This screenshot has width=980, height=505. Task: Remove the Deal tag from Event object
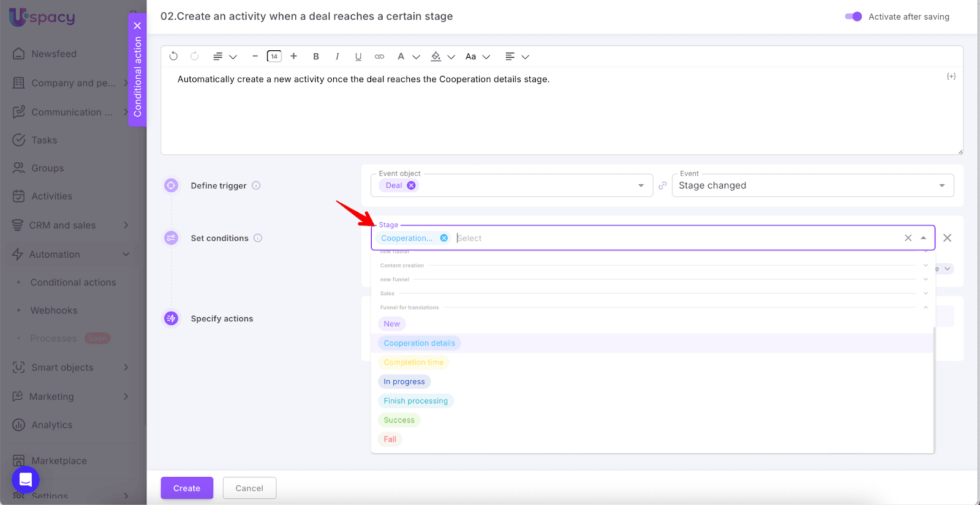tap(411, 185)
